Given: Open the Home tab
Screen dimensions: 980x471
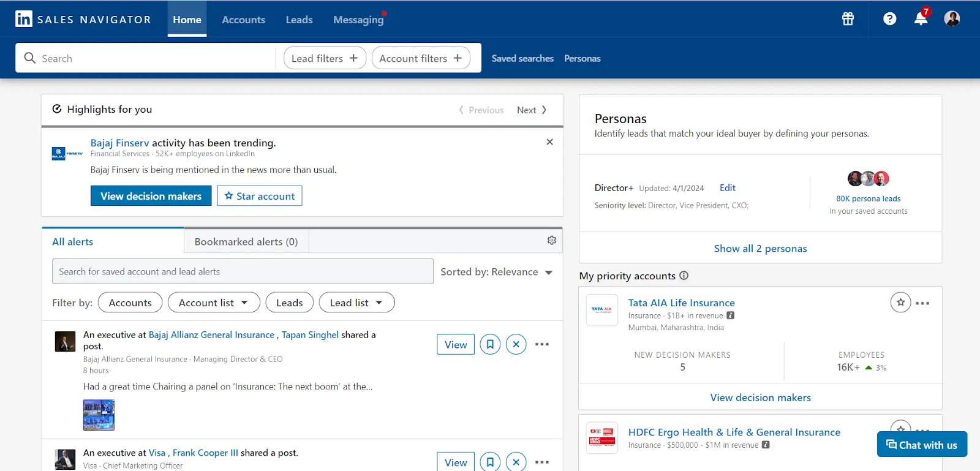Looking at the screenshot, I should click(x=187, y=20).
